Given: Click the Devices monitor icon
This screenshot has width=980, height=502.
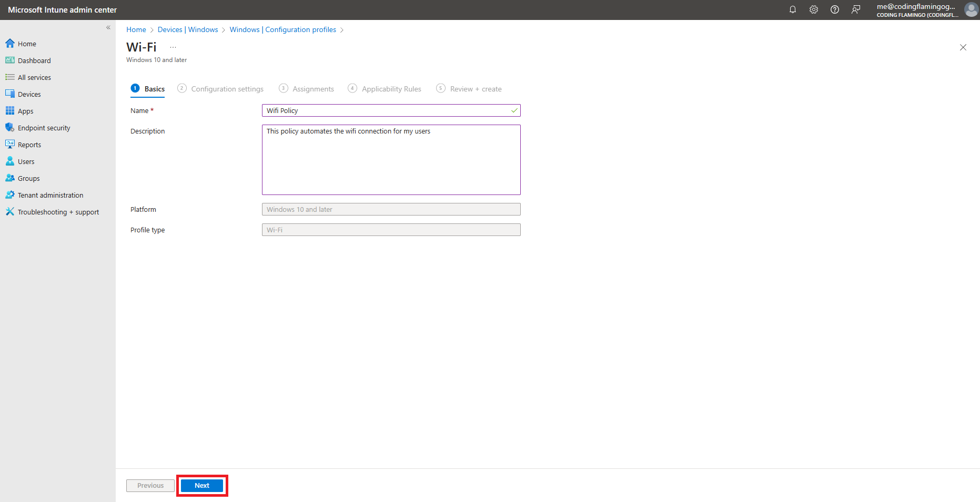Looking at the screenshot, I should tap(10, 94).
